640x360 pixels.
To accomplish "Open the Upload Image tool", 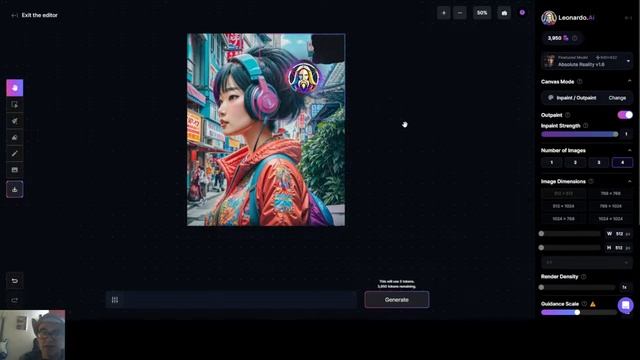I will tap(15, 170).
